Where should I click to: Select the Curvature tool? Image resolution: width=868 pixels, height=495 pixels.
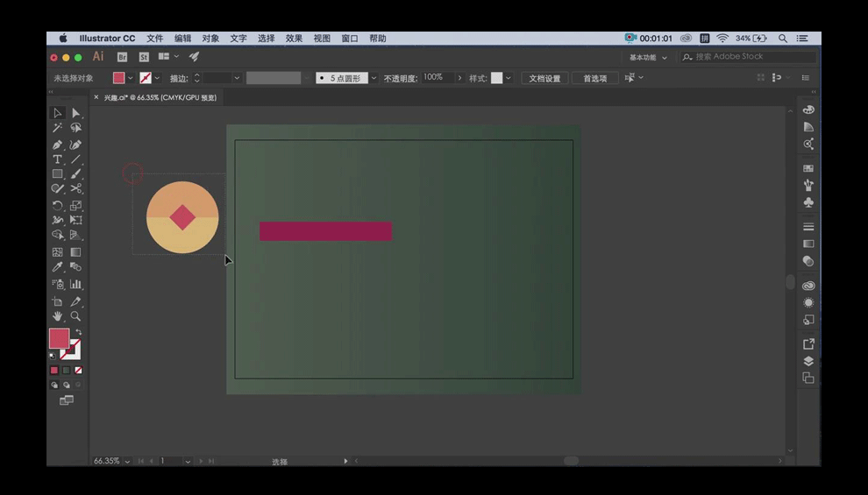pos(75,145)
